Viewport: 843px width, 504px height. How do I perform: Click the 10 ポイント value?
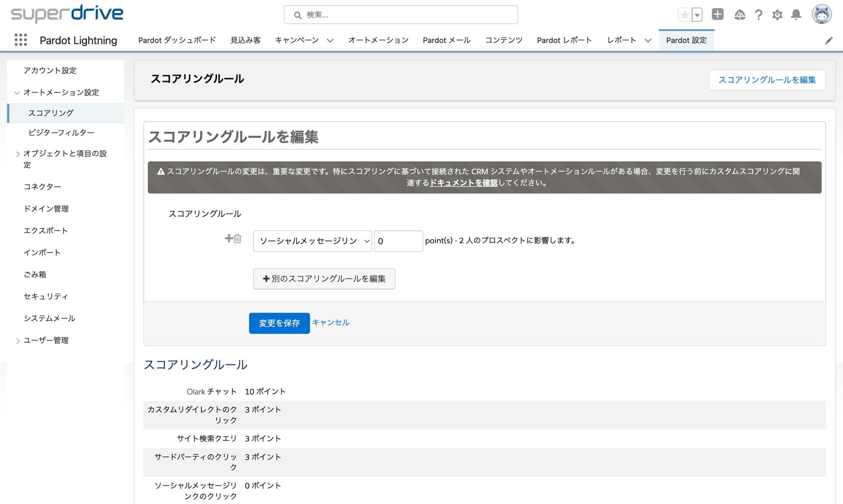coord(265,391)
